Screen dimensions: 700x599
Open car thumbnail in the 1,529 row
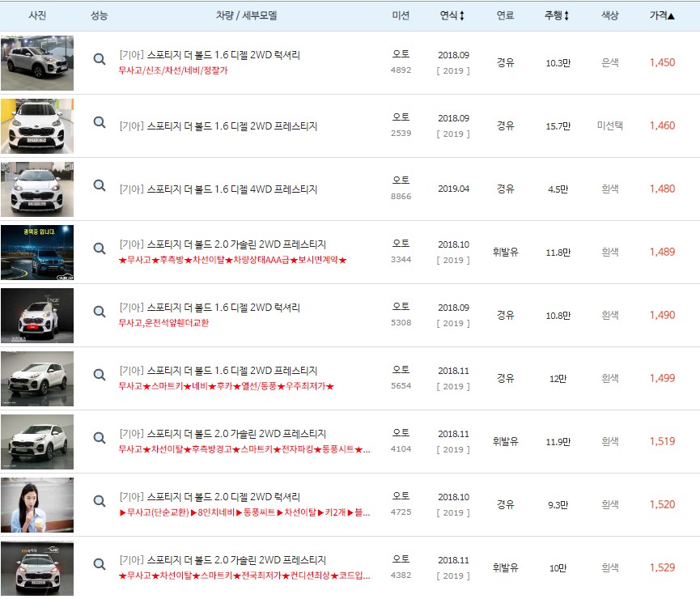[x=37, y=568]
